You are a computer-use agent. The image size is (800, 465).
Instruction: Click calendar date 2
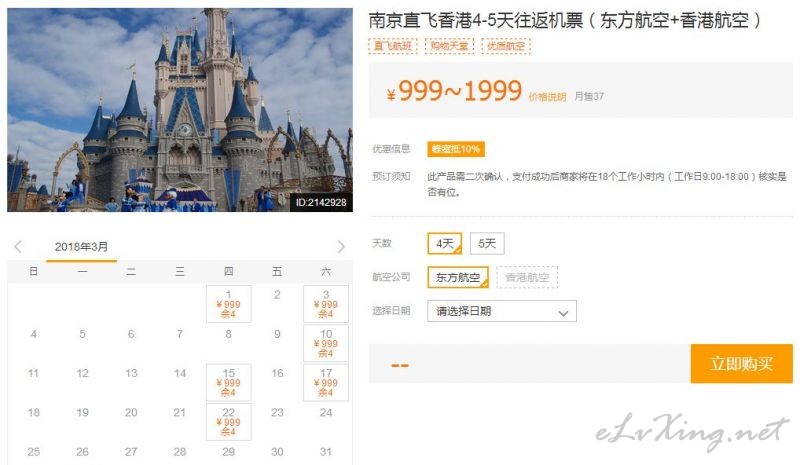point(277,295)
